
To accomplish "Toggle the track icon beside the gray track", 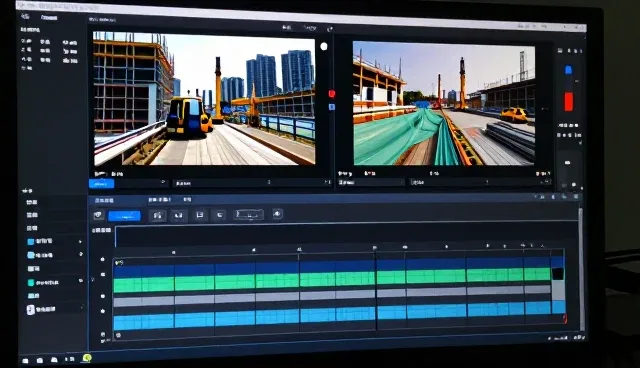I will [103, 296].
